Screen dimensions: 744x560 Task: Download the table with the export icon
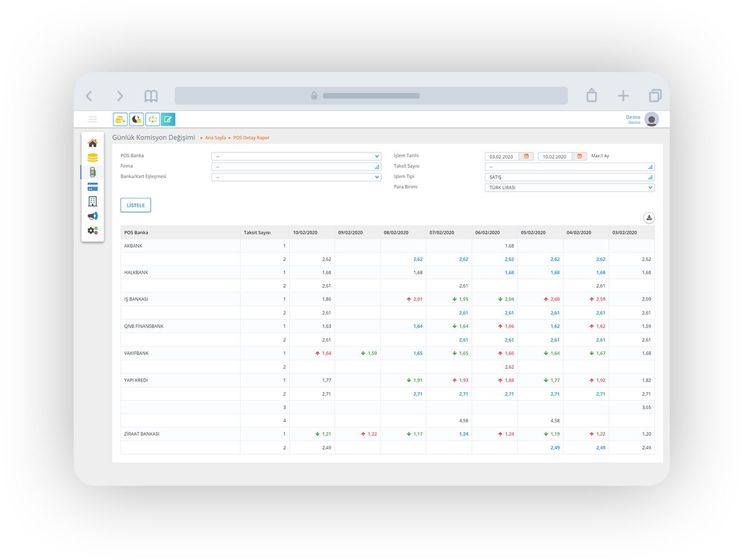click(649, 218)
